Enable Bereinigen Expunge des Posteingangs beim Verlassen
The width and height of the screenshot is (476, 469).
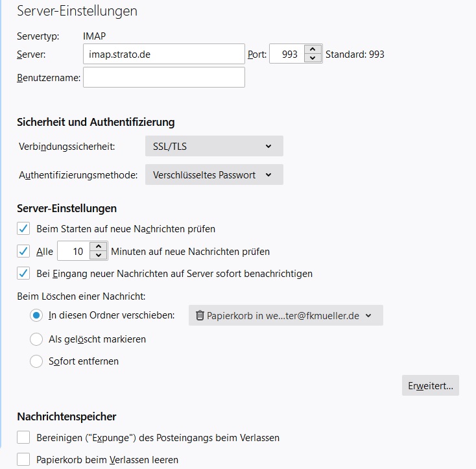(23, 437)
